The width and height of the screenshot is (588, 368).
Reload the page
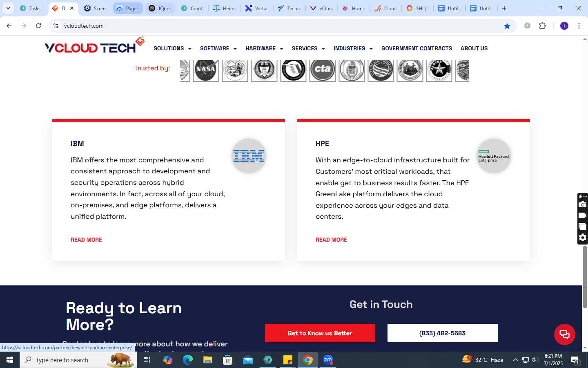[x=38, y=26]
